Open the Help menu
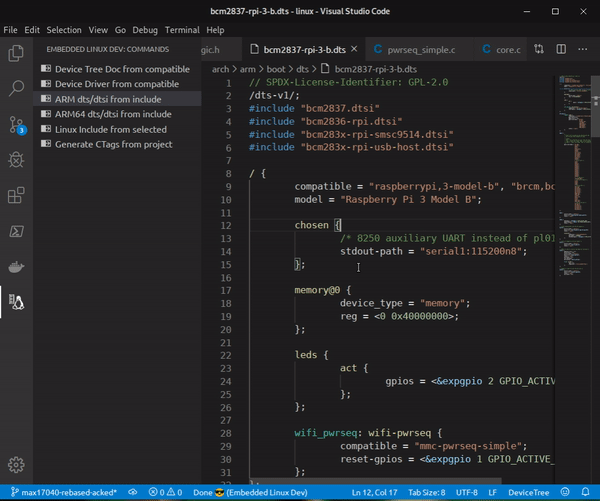The width and height of the screenshot is (600, 501). tap(215, 30)
